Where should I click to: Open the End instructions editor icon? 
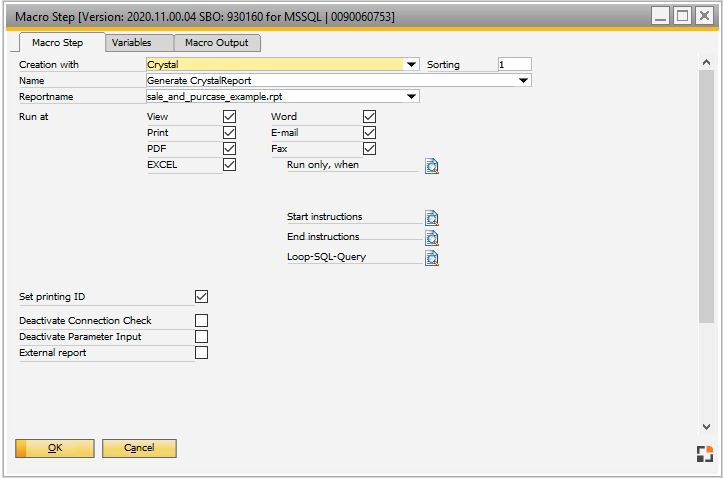pos(431,238)
